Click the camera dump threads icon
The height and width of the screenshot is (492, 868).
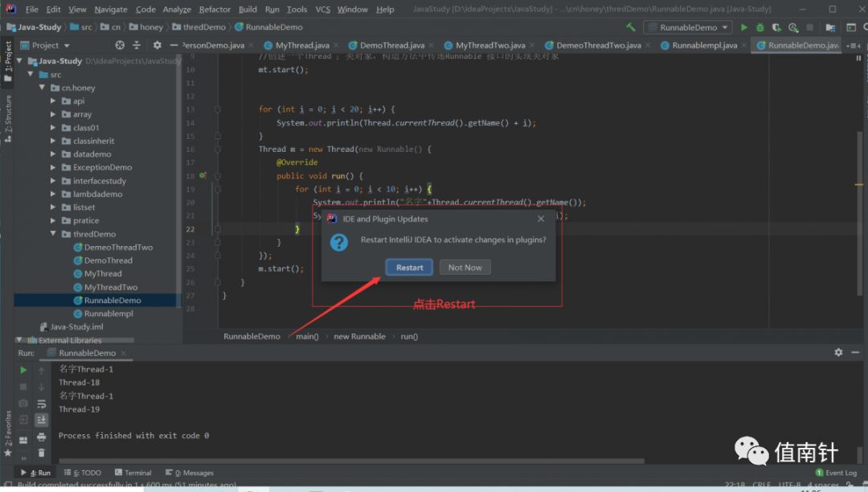pos(23,404)
